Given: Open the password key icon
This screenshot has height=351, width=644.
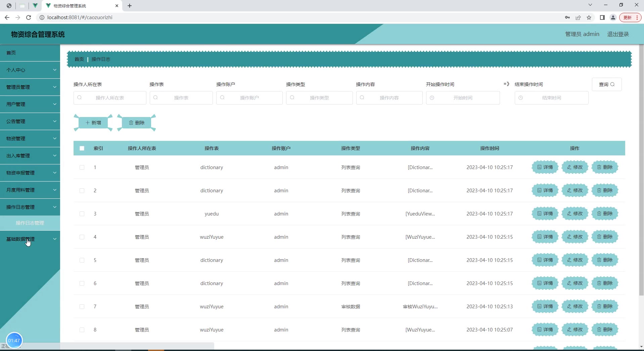Looking at the screenshot, I should click(567, 17).
